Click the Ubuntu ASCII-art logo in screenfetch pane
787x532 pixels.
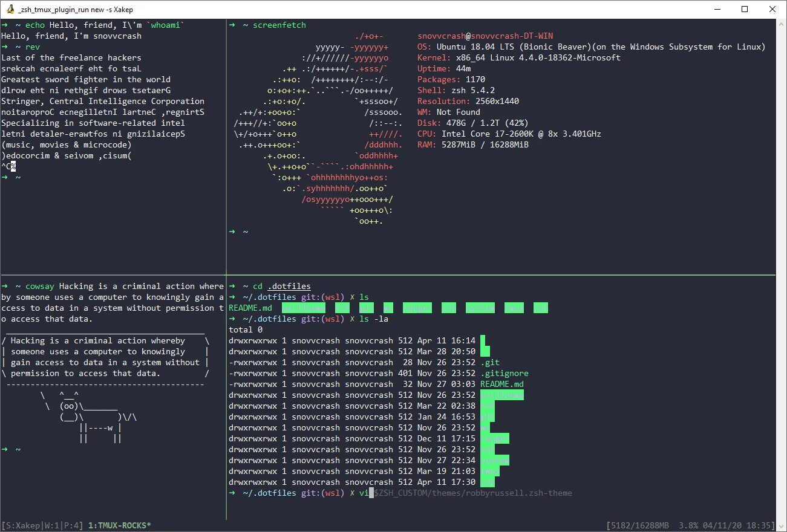pos(318,128)
